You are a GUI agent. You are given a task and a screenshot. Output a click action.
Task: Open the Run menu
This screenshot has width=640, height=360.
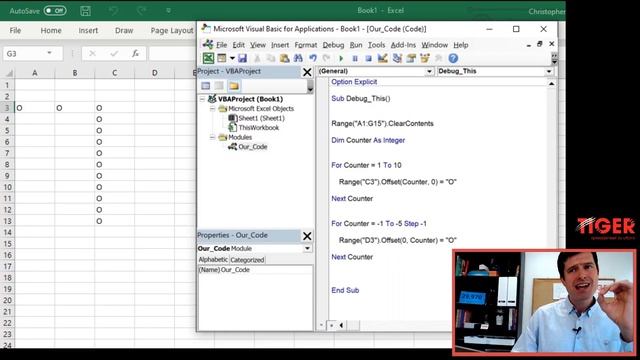tap(356, 45)
